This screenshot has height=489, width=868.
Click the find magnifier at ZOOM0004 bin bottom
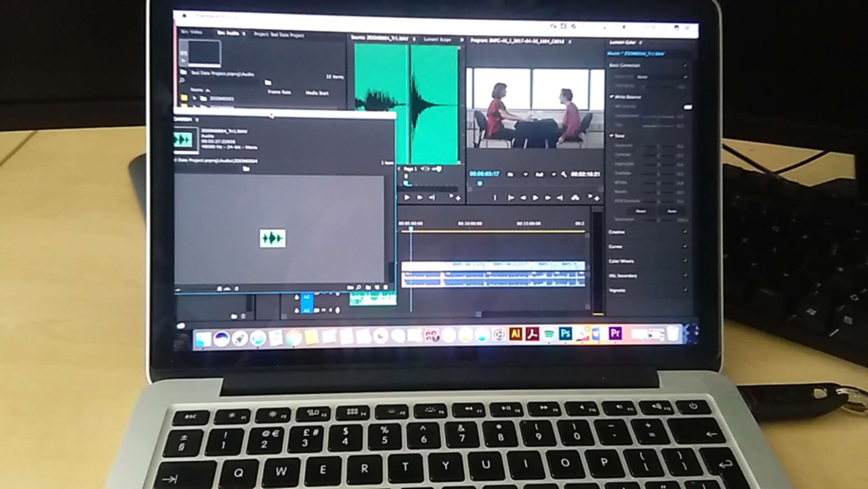359,288
